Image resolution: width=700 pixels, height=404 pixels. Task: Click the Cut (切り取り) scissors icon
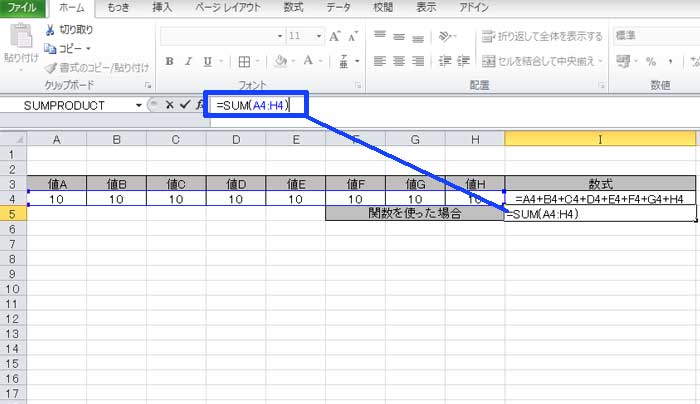(50, 30)
